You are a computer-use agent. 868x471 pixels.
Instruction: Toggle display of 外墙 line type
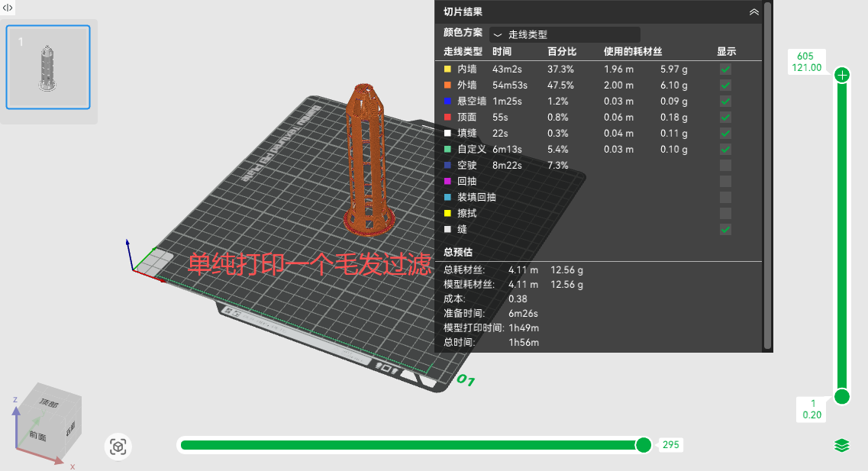725,85
